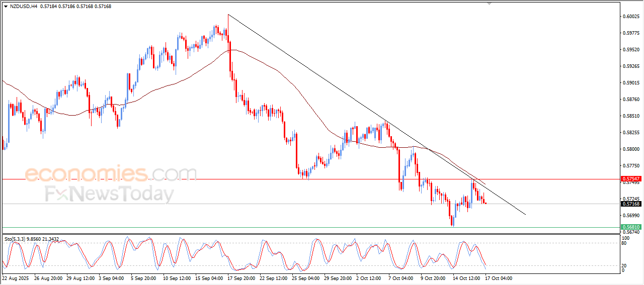Click the stochastic 20 level scale label
Screen dimensions: 644x285
625,265
